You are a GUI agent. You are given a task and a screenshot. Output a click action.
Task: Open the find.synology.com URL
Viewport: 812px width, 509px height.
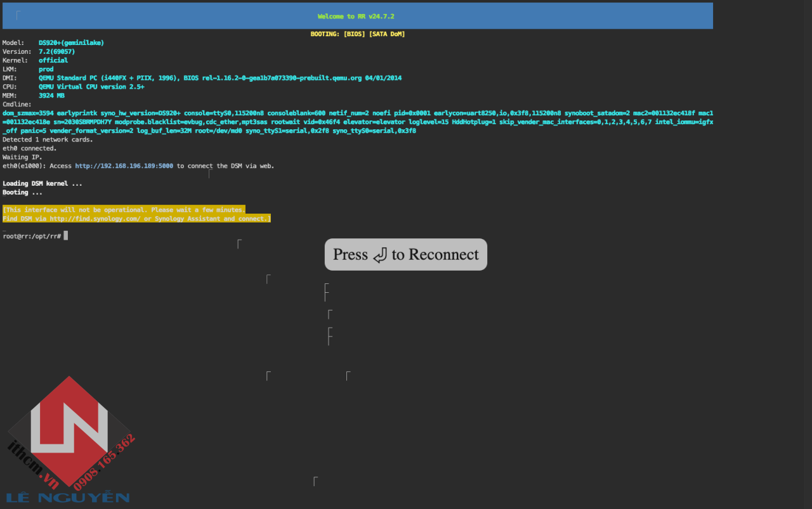[x=95, y=219]
